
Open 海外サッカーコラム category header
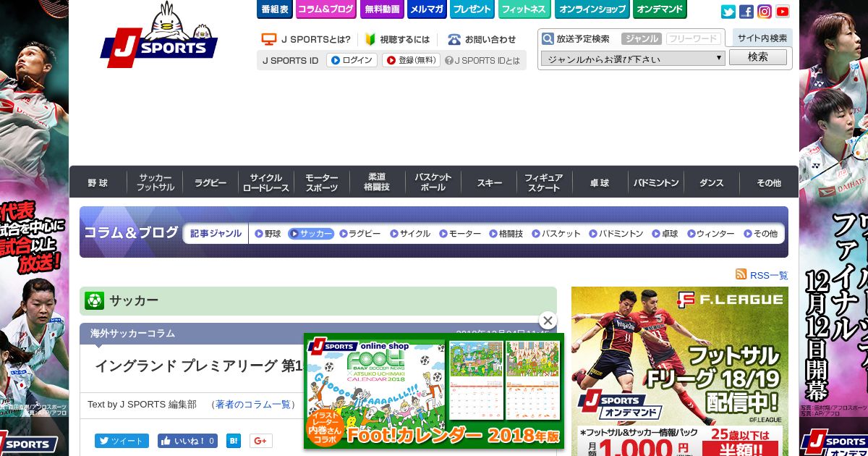[x=132, y=333]
